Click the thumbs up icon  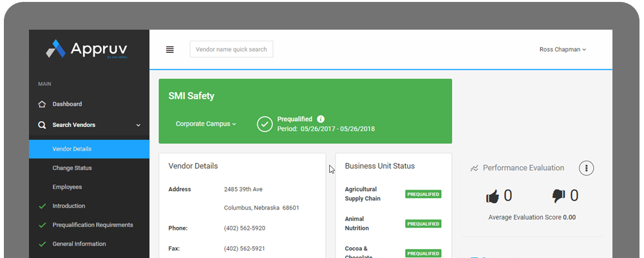point(493,197)
